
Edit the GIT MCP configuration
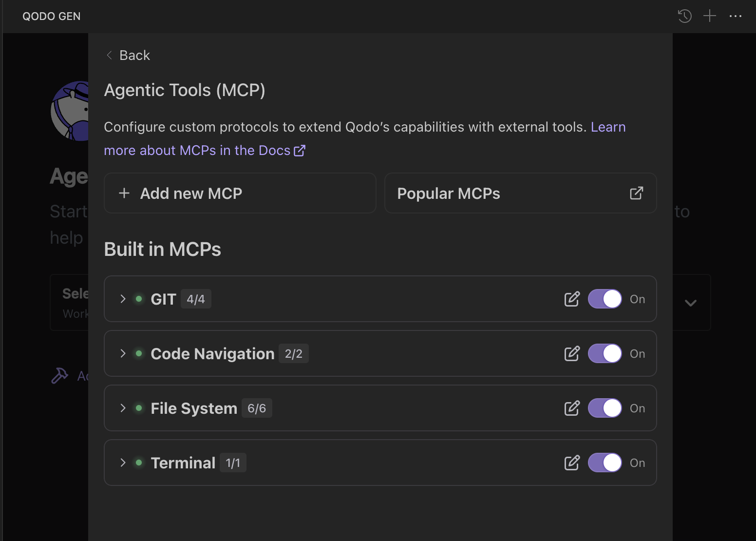pos(572,299)
